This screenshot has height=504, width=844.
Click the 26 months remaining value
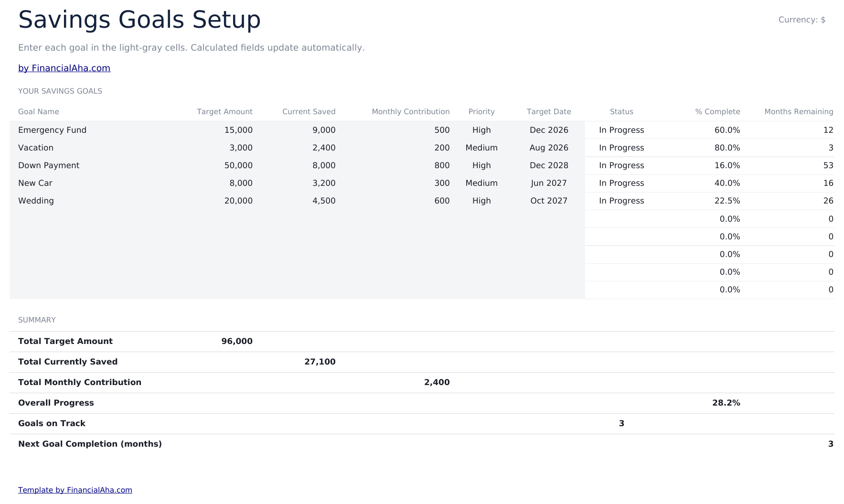(828, 201)
